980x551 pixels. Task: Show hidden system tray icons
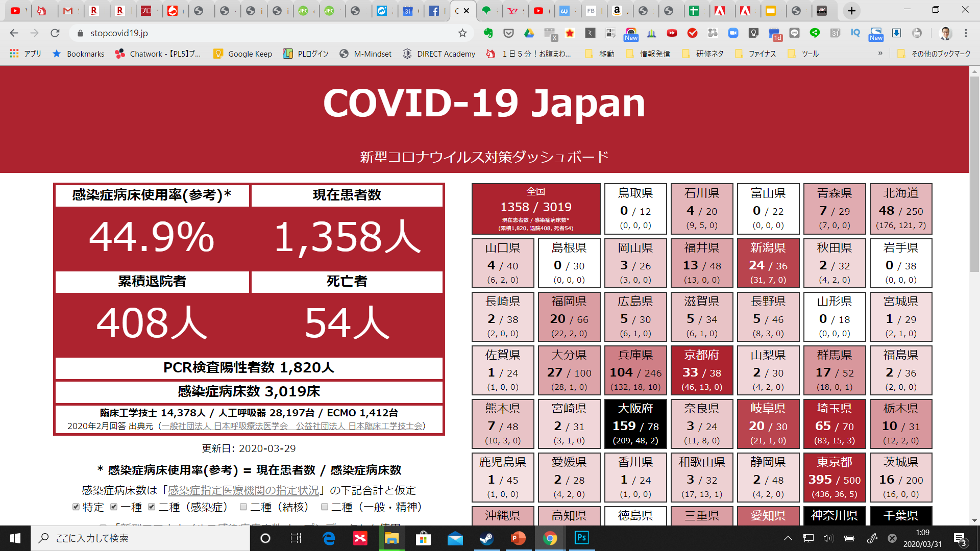pyautogui.click(x=788, y=538)
